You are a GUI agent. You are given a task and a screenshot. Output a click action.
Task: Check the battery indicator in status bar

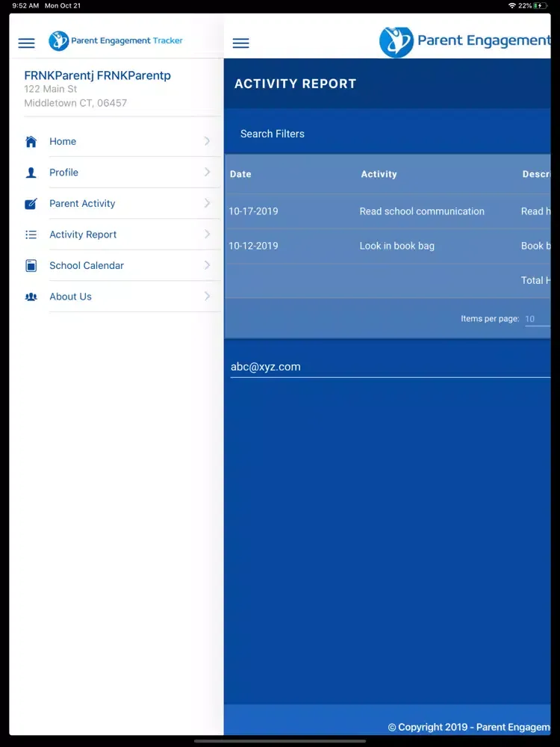click(x=541, y=6)
